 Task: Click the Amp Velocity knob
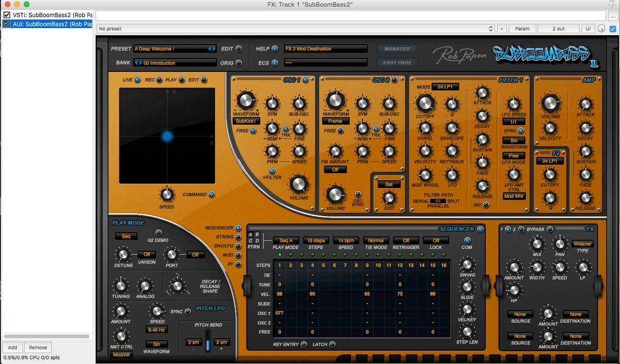550,128
